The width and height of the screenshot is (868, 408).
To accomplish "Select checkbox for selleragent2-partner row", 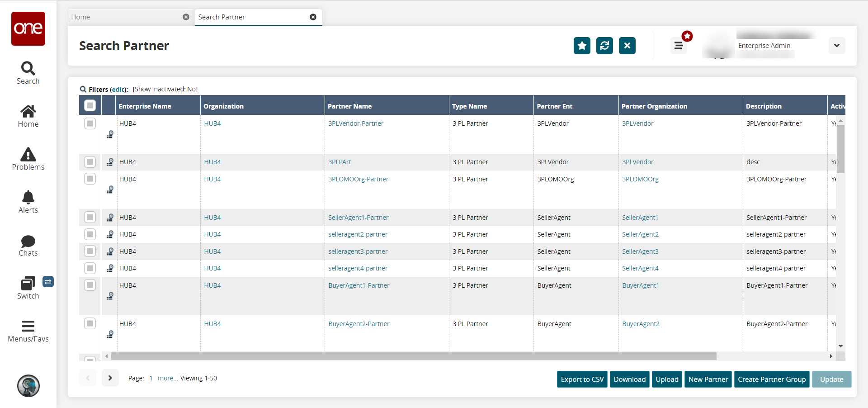I will click(x=90, y=234).
